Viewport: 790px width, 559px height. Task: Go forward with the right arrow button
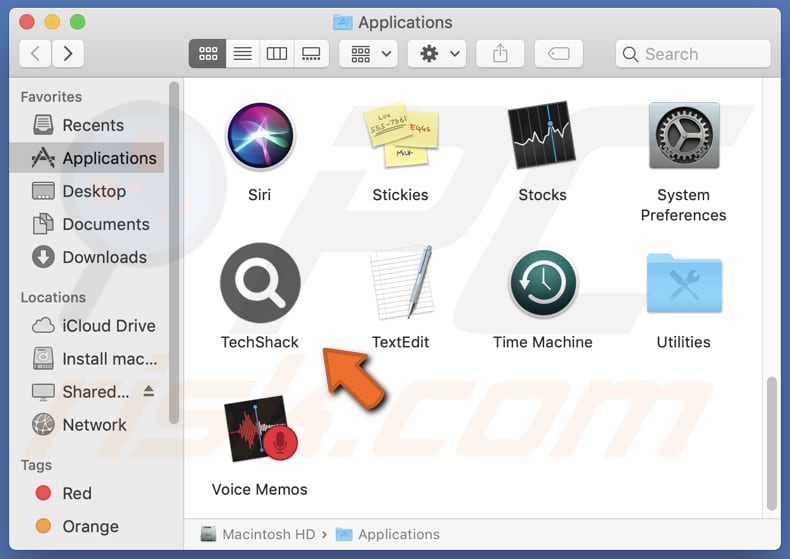coord(68,53)
